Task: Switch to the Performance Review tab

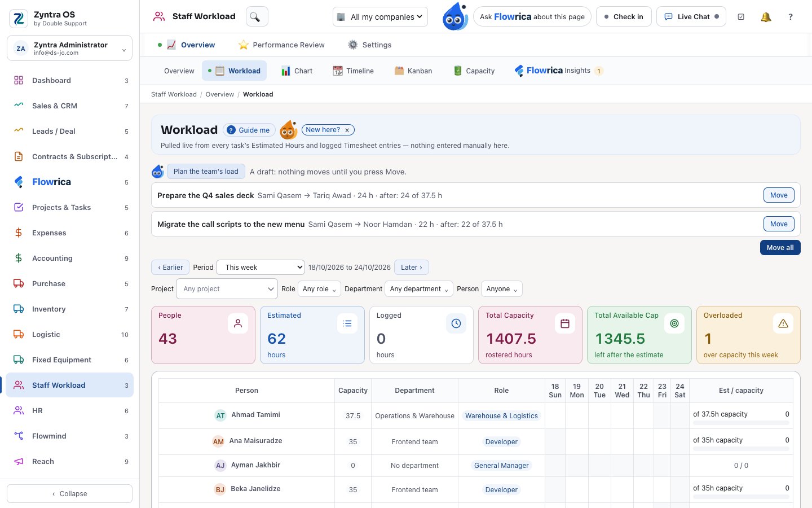Action: (x=281, y=45)
